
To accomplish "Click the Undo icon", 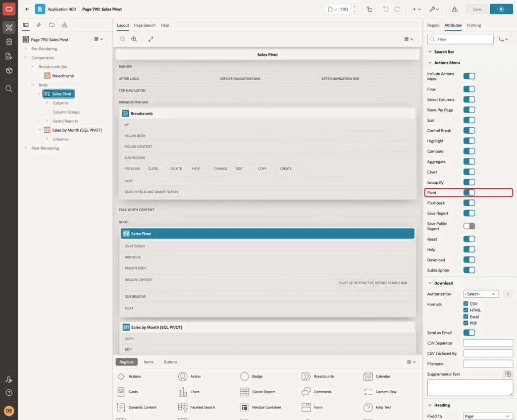I will (385, 9).
